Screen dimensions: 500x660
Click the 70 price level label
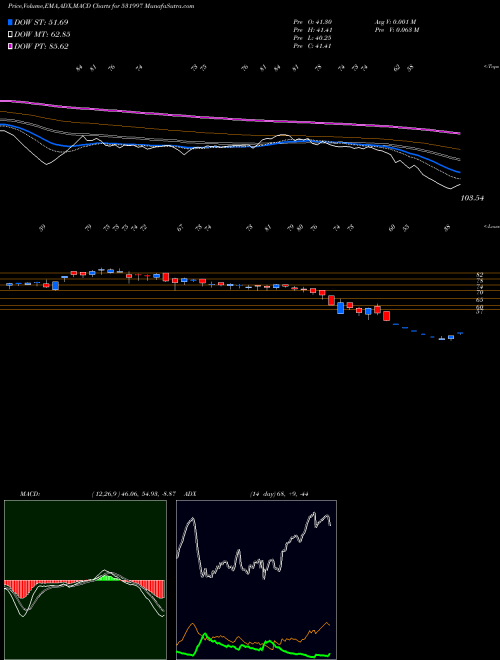480,292
